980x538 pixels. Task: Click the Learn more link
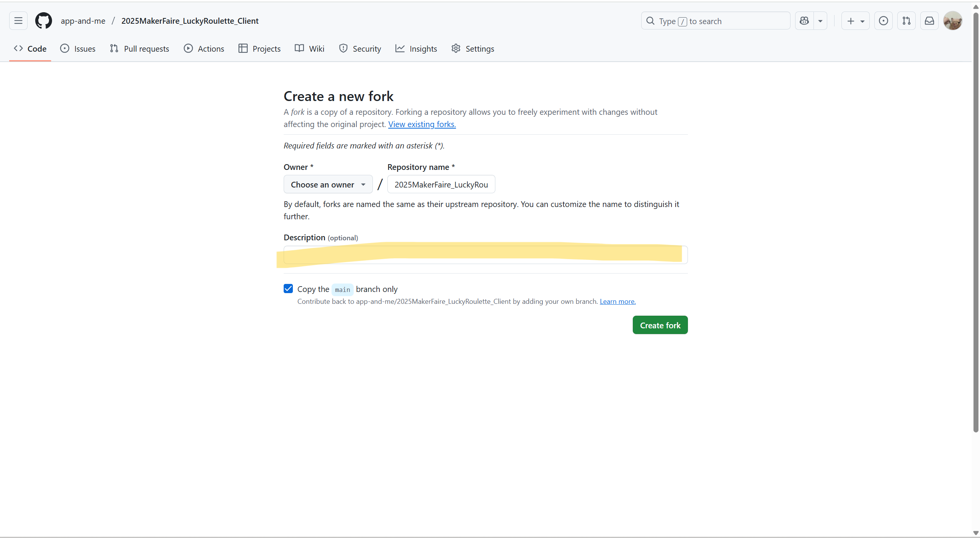pyautogui.click(x=617, y=301)
